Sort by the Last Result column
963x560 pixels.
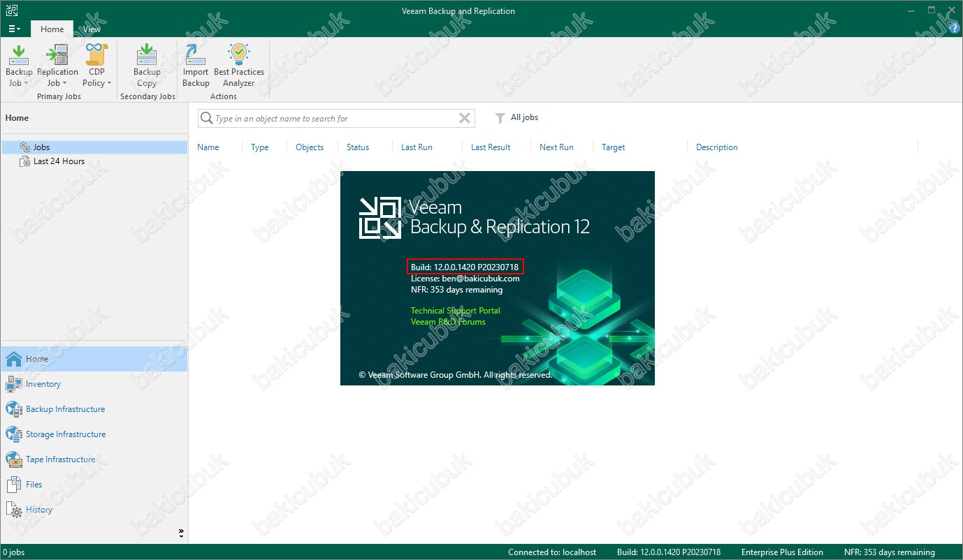point(491,147)
